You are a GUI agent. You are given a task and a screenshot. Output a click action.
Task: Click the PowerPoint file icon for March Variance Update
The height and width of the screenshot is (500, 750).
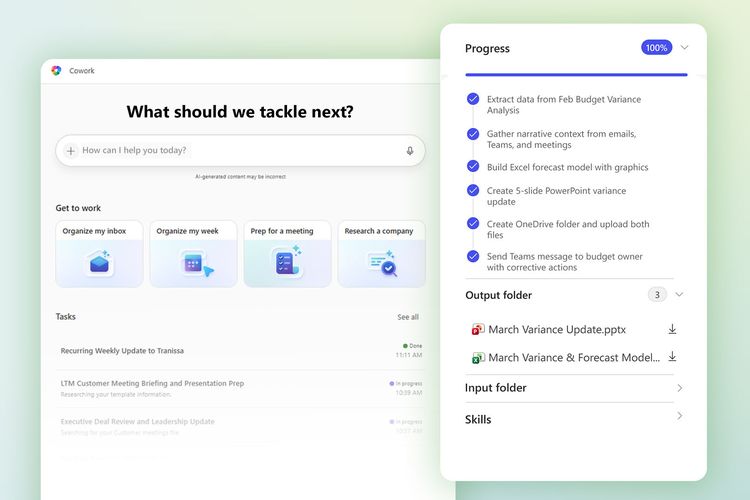[x=478, y=329]
